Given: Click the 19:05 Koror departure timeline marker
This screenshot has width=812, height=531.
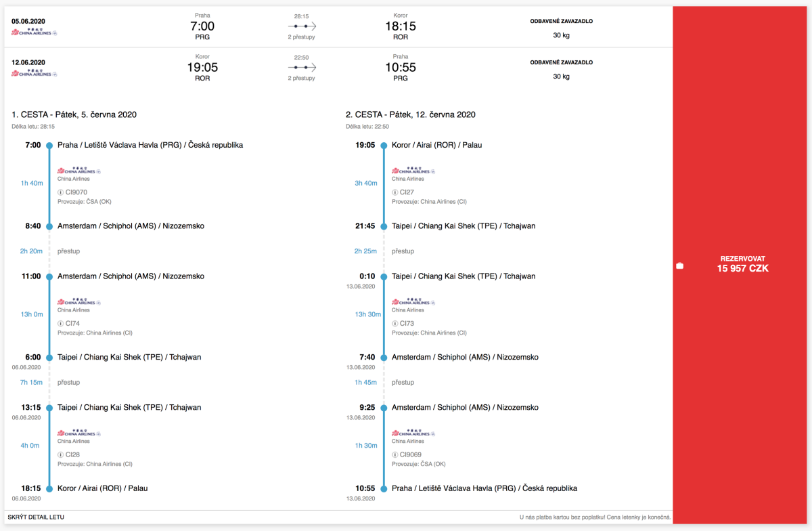Looking at the screenshot, I should (384, 145).
